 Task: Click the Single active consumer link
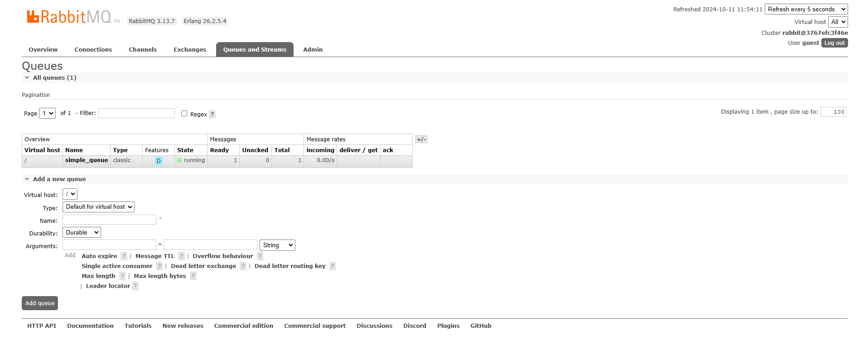tap(117, 266)
